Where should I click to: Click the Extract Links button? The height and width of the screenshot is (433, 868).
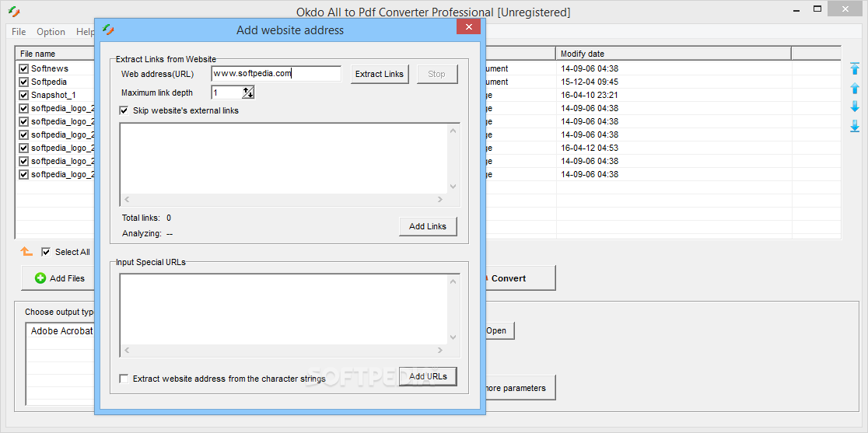point(380,74)
